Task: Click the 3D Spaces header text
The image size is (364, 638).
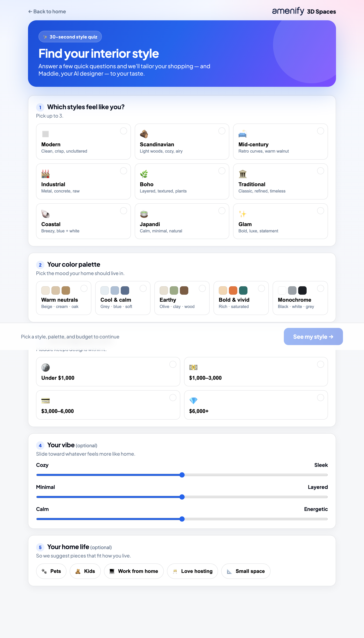Action: (321, 12)
